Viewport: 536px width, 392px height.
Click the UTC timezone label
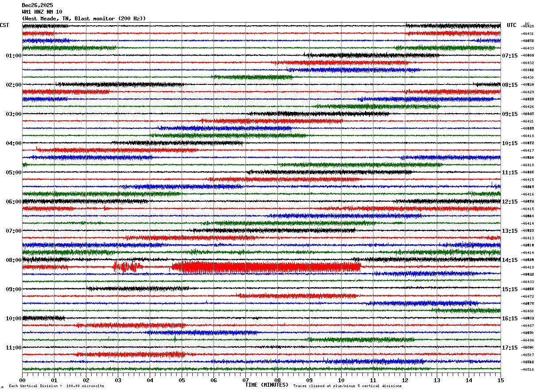[x=512, y=25]
